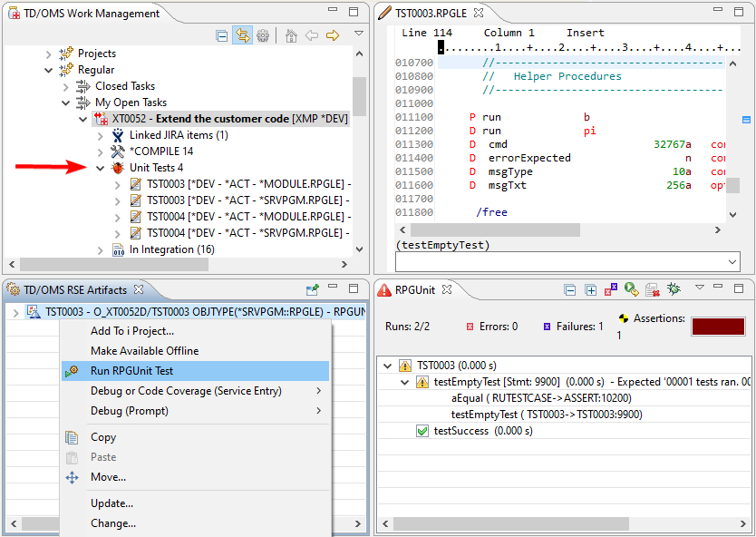Click Expand All in RPGUnit toolbar

coord(591,290)
